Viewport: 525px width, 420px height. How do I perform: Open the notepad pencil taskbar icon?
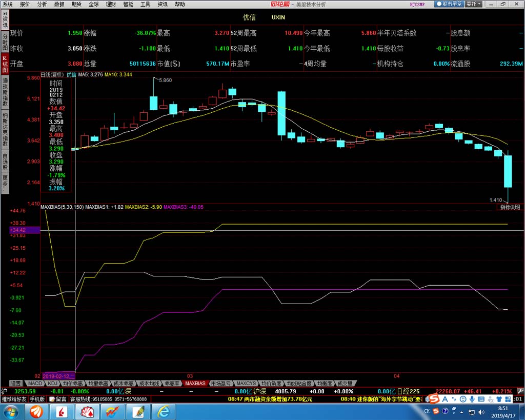point(137,412)
